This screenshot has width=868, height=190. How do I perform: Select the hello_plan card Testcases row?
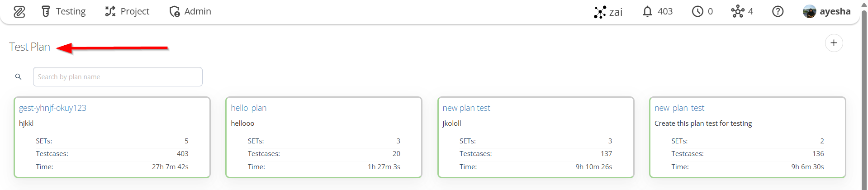point(324,154)
